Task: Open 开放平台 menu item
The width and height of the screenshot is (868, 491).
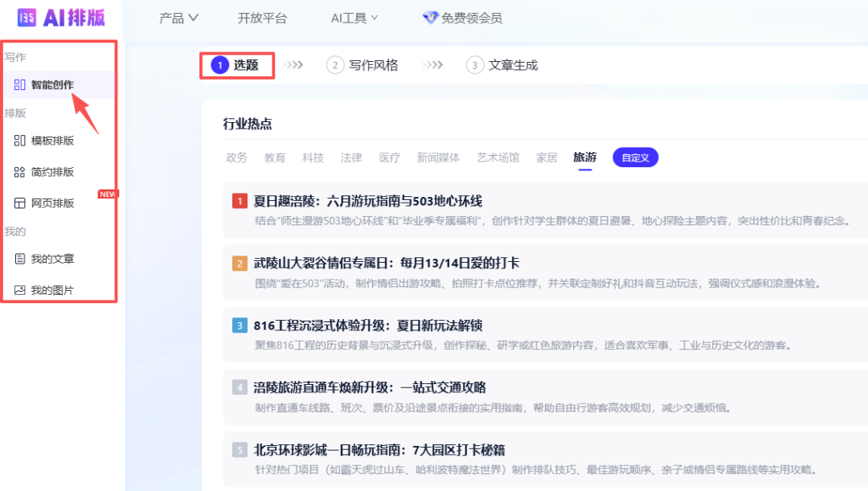Action: 262,18
